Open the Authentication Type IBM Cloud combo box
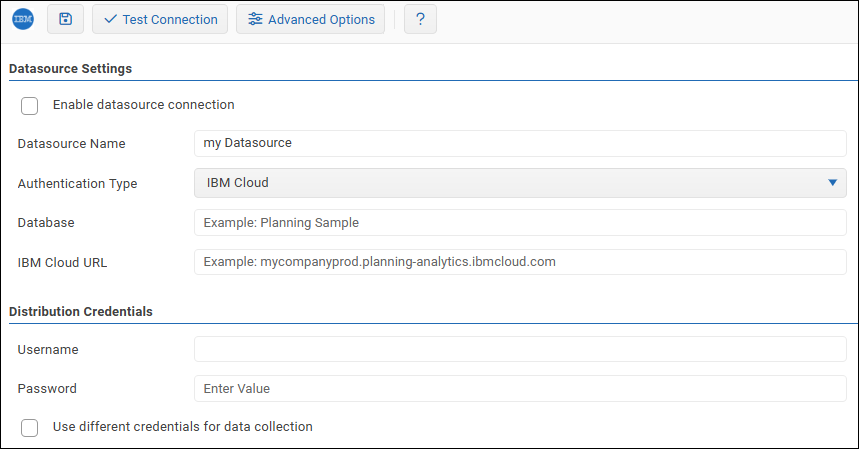Viewport: 859px width, 449px height. (x=510, y=183)
